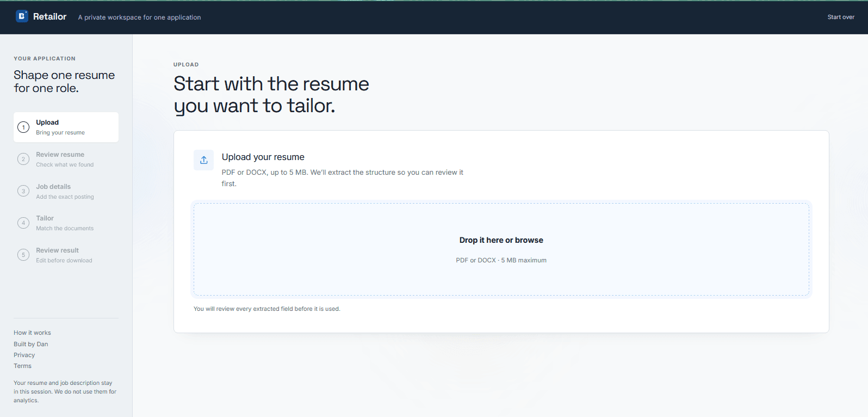
Task: Click the upload arrow icon
Action: 204,160
